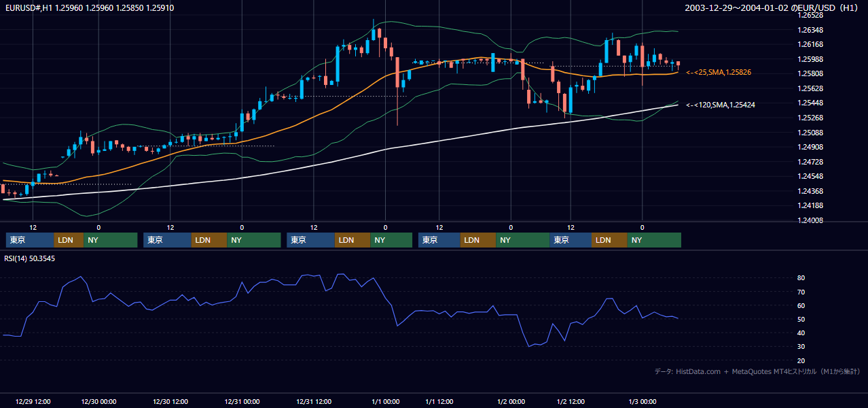Select the 1/1 00:00 time label

pos(385,401)
